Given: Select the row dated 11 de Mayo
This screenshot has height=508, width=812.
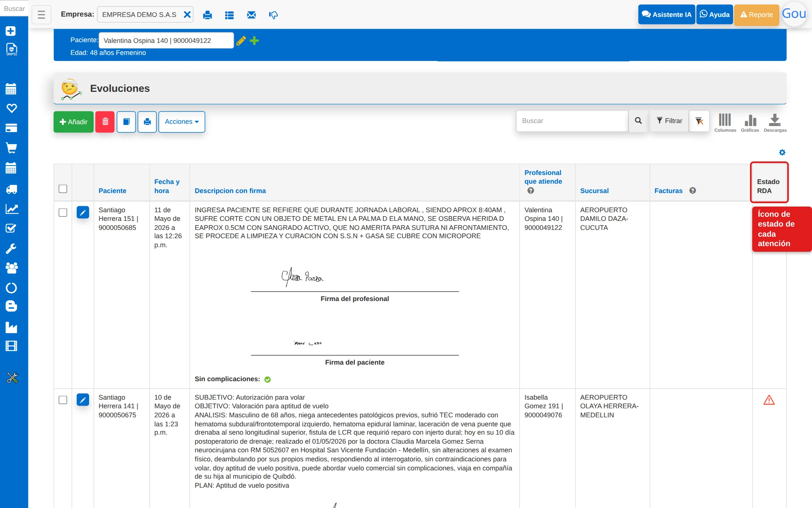Looking at the screenshot, I should 63,213.
